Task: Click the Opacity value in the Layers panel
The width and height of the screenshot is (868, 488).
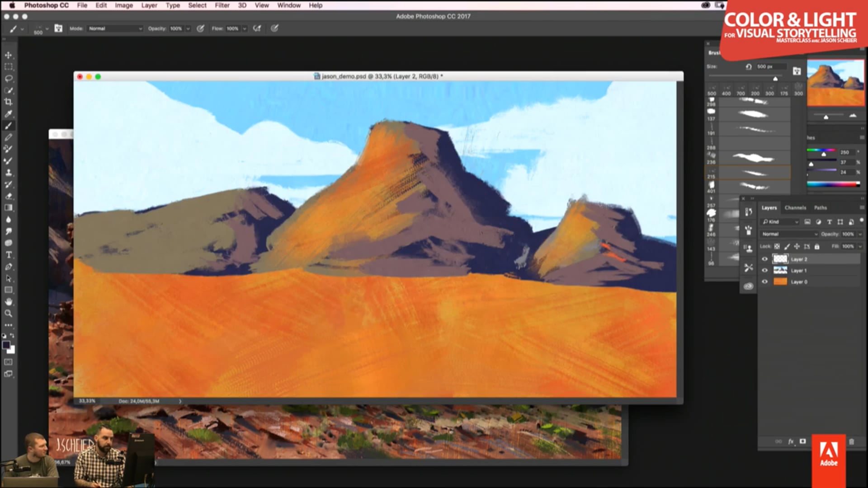Action: tap(848, 234)
